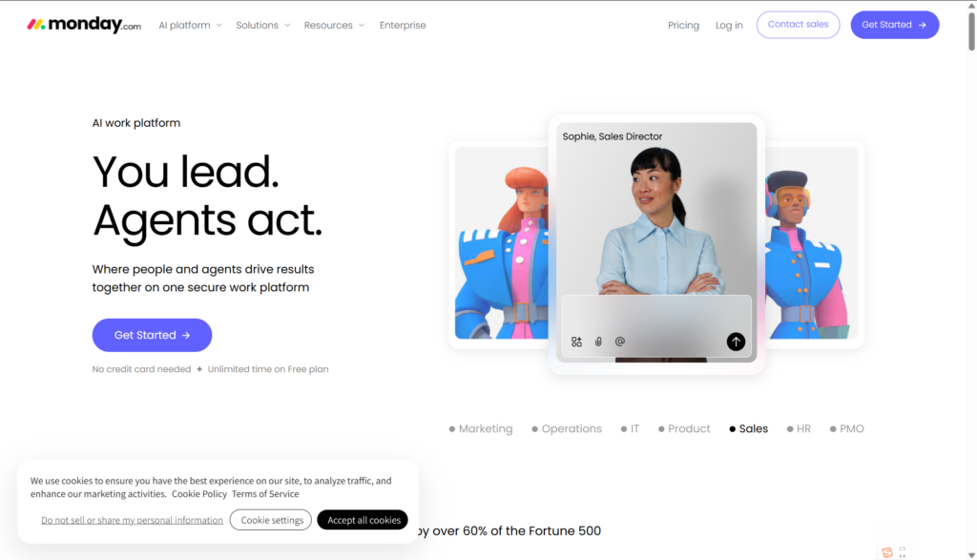Screen dimensions: 977x560
Task: Click the Contact sales button
Action: click(799, 25)
